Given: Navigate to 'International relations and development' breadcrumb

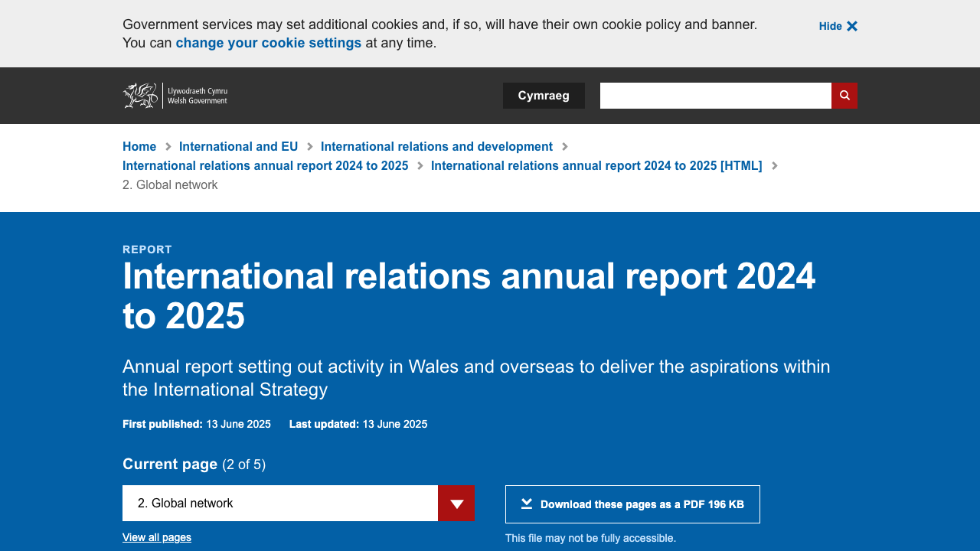Looking at the screenshot, I should 436,146.
